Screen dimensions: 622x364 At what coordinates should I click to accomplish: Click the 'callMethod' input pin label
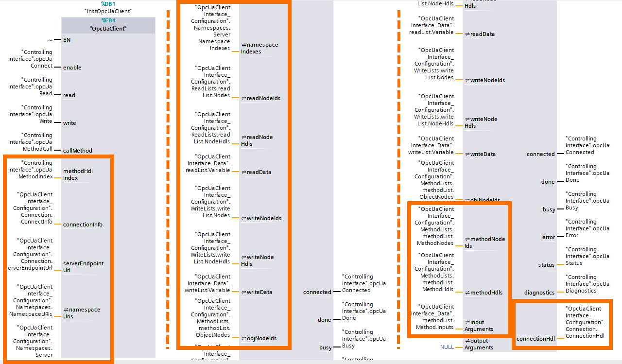point(77,151)
